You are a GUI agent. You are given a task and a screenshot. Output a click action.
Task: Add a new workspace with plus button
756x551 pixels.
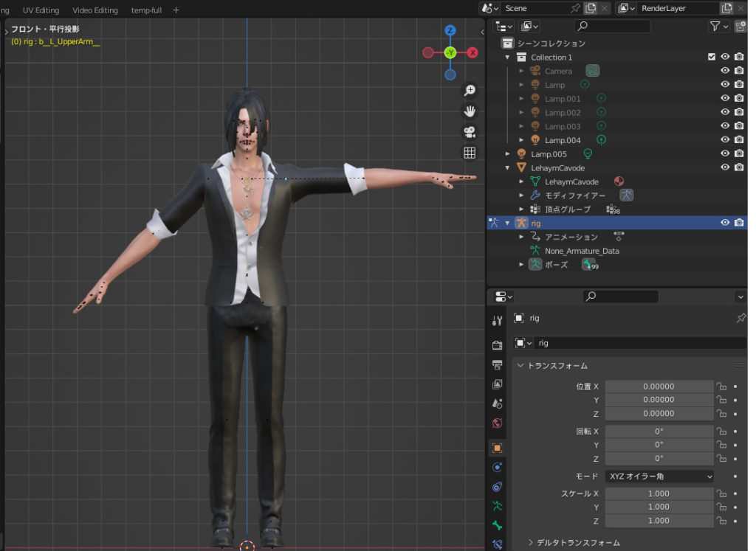pyautogui.click(x=176, y=10)
